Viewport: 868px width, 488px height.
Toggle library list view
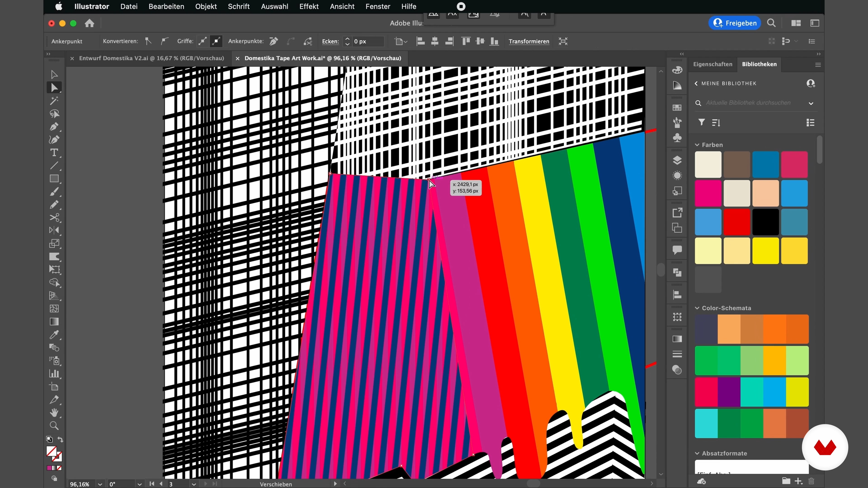click(810, 123)
